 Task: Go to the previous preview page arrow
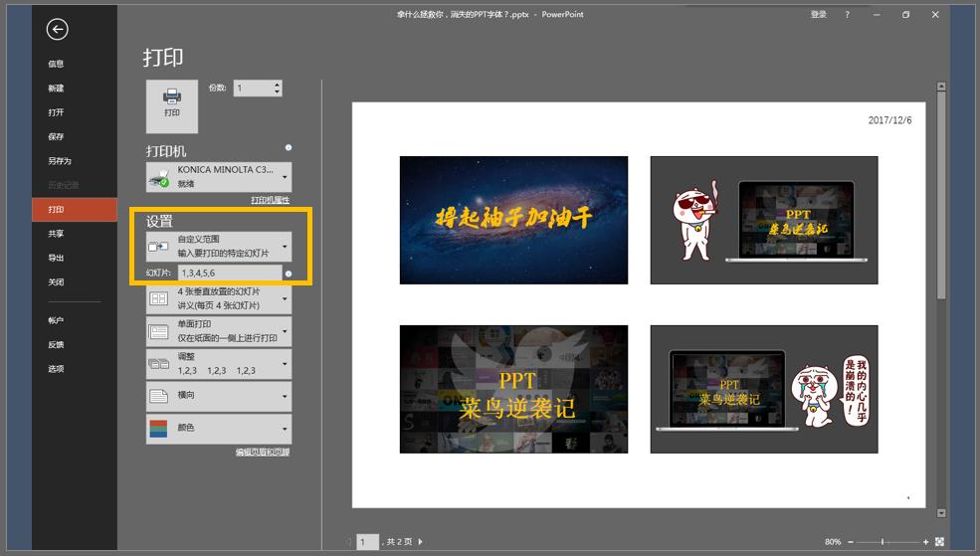point(349,542)
